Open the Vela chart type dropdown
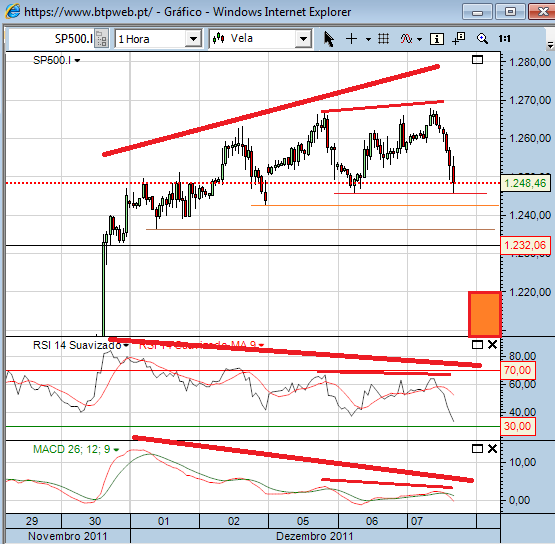Viewport: 555px width, 544px height. click(303, 39)
